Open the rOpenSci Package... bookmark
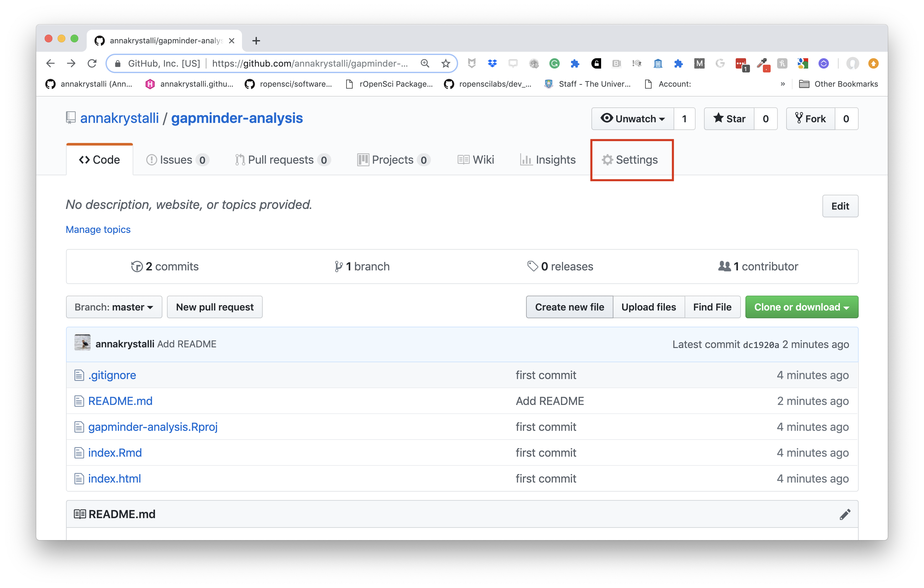The image size is (924, 588). 389,84
